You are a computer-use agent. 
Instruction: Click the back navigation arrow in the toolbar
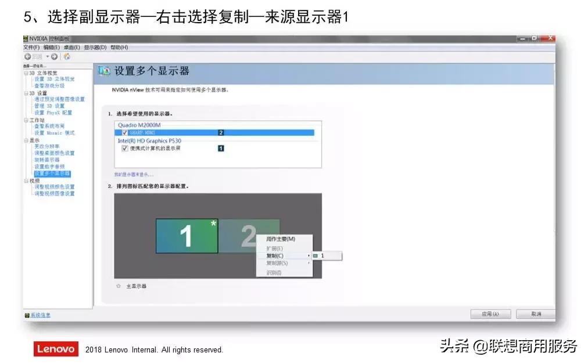coord(28,56)
